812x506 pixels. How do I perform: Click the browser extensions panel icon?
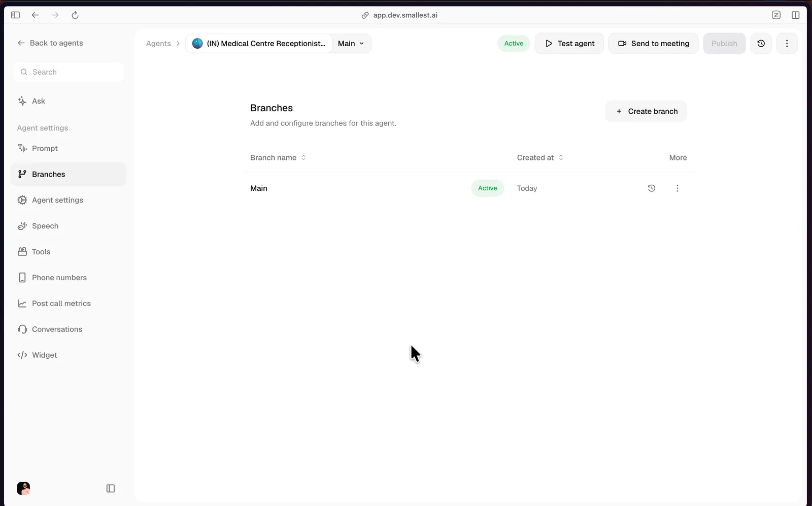pos(776,15)
